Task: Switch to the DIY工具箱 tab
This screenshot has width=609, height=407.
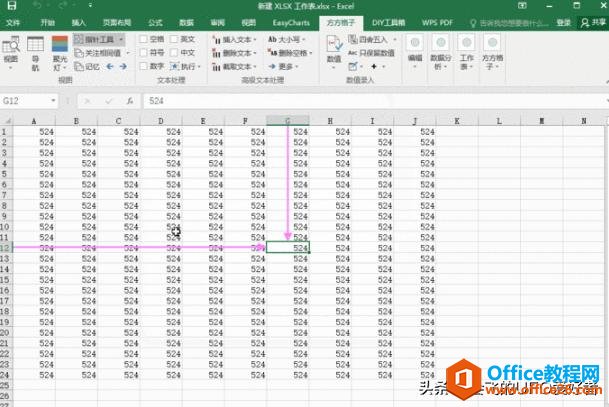Action: click(388, 23)
